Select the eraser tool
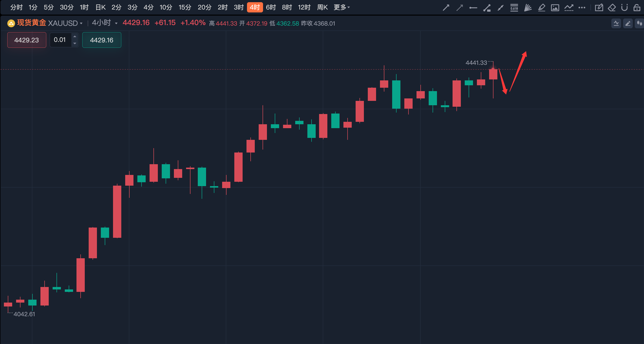Image resolution: width=644 pixels, height=344 pixels. pos(612,8)
